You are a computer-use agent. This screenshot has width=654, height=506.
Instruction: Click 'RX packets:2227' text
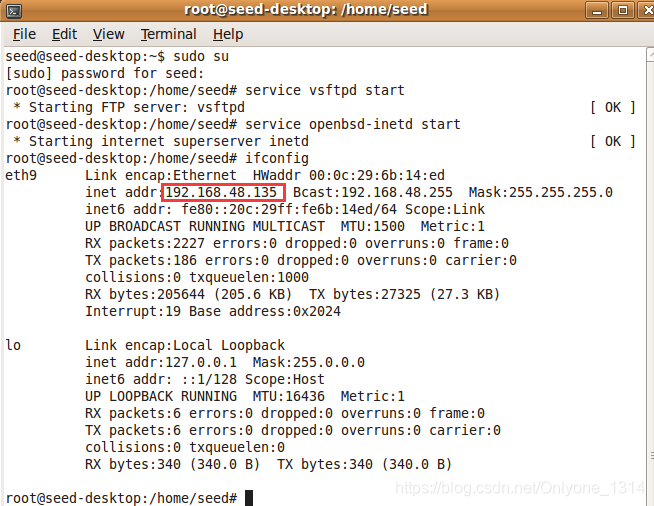pyautogui.click(x=145, y=243)
